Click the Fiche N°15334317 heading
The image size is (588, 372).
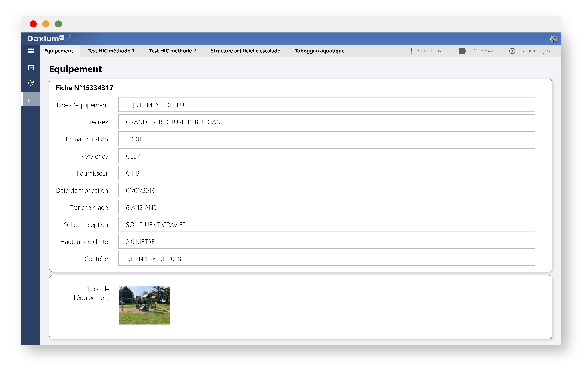[84, 88]
